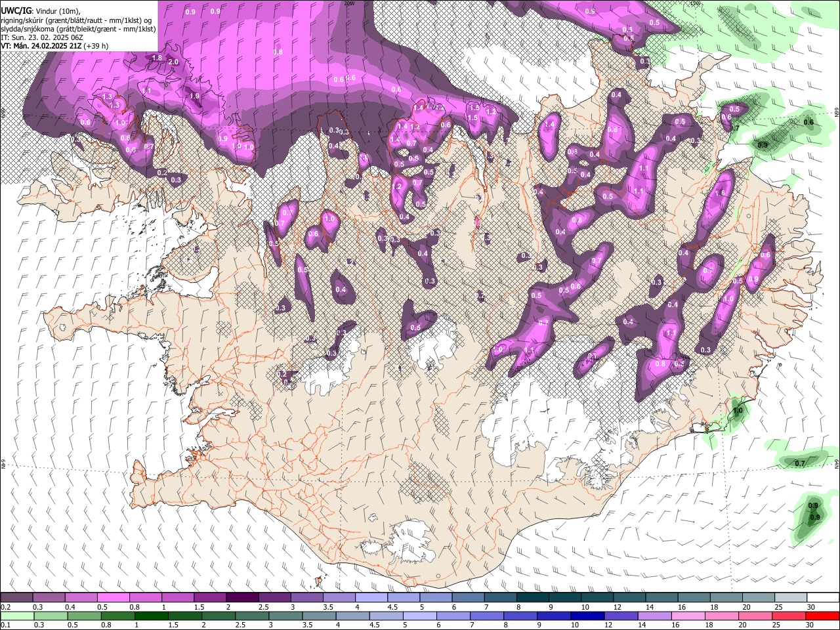Pick the snow legend swatch between 4 and 4.5
Screen dimensions: 840x630
pos(371,597)
